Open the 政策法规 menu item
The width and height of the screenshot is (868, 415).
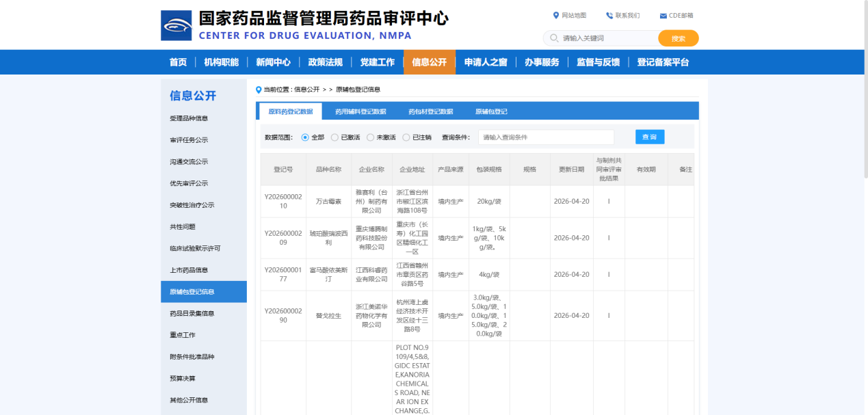point(326,62)
